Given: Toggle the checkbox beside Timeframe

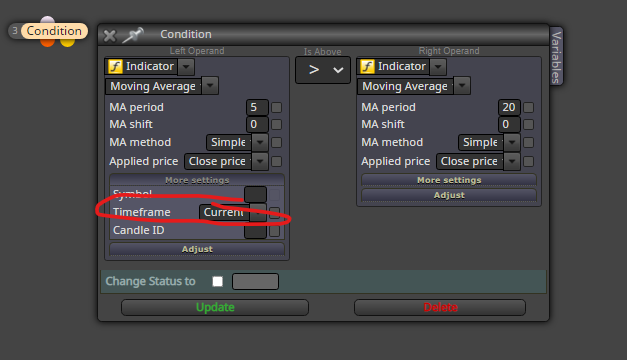Looking at the screenshot, I should (x=275, y=213).
